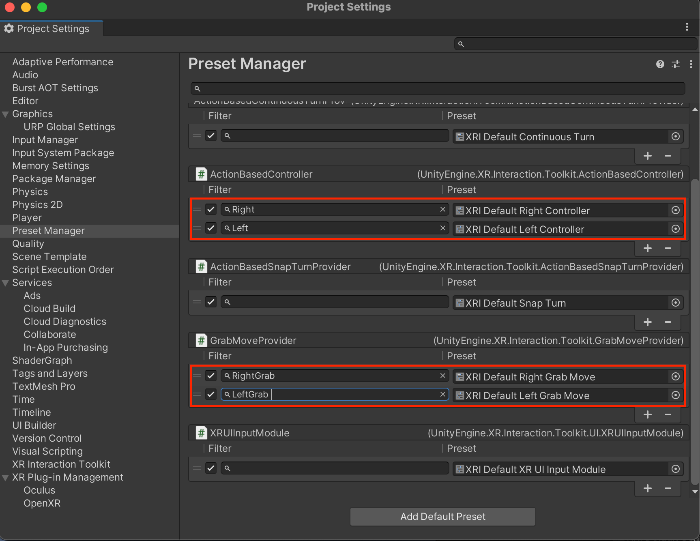Clear the Left filter text
The image size is (700, 541).
click(x=442, y=228)
